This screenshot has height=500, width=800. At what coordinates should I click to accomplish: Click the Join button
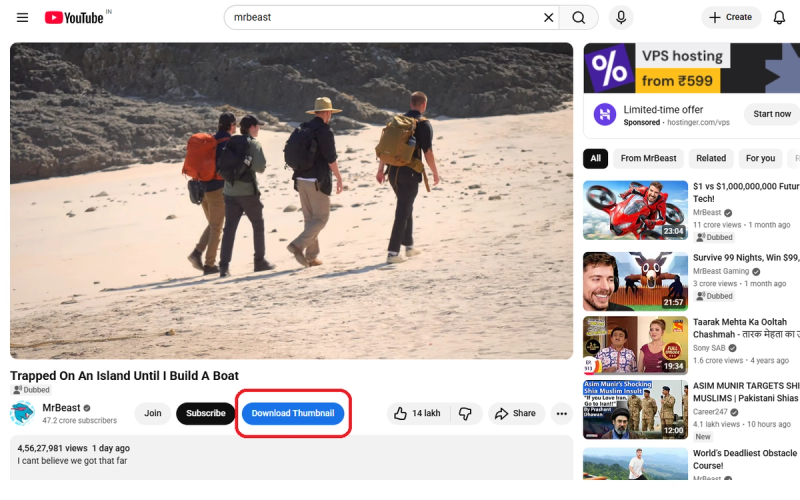click(x=153, y=413)
